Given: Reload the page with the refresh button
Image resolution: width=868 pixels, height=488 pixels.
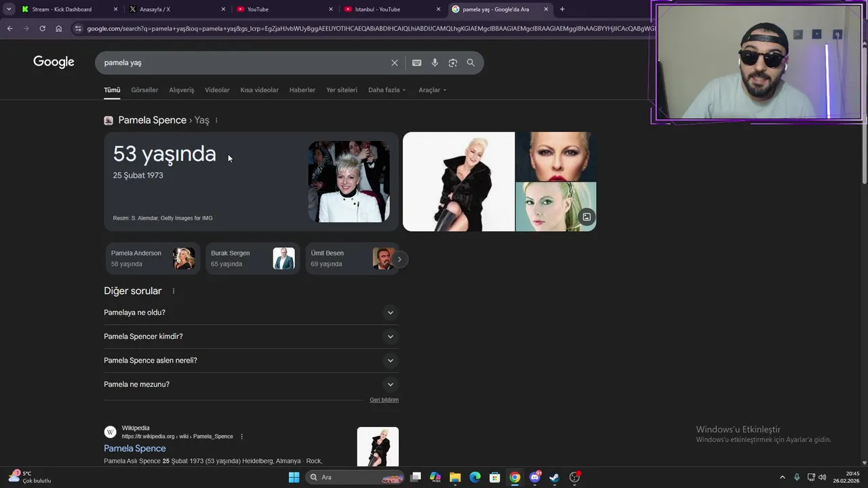Looking at the screenshot, I should 42,28.
